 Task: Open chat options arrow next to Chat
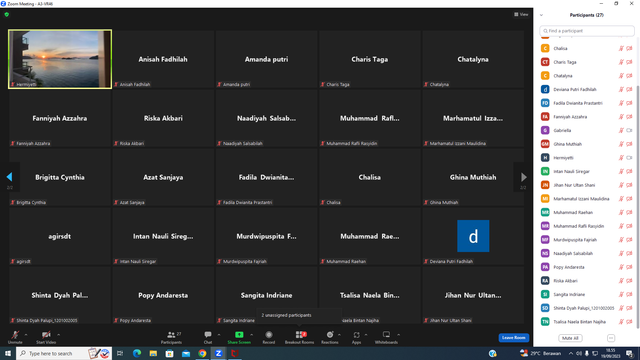pyautogui.click(x=219, y=335)
